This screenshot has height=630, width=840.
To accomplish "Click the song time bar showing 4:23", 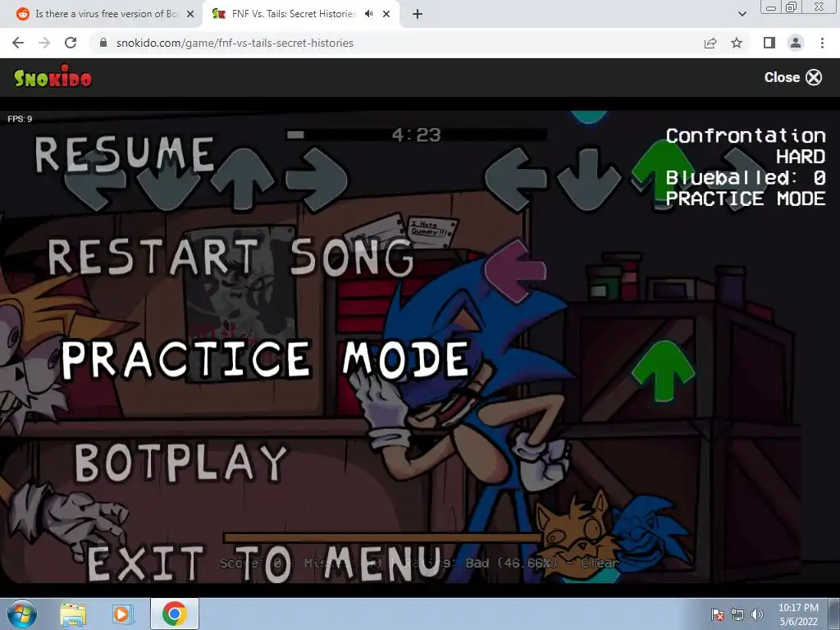I will (416, 135).
